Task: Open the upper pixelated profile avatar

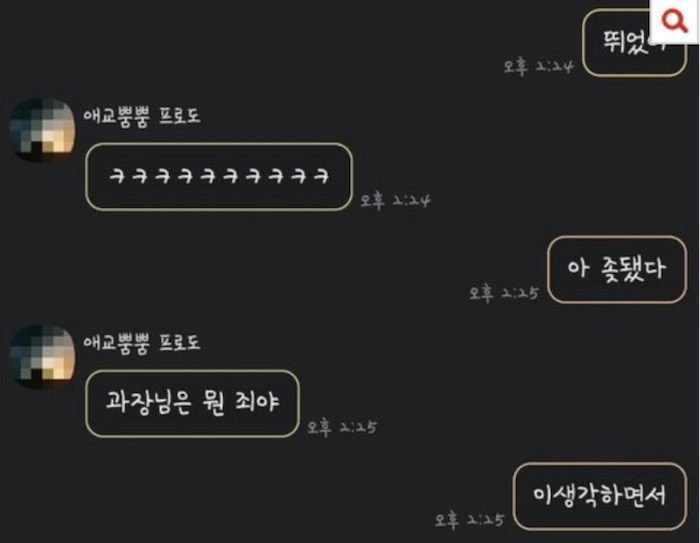Action: pyautogui.click(x=42, y=130)
